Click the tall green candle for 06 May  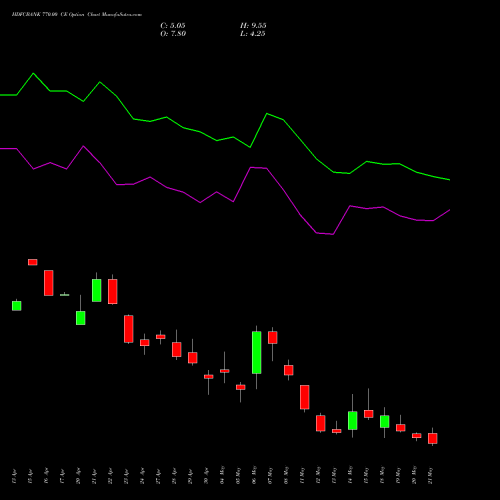click(x=256, y=353)
